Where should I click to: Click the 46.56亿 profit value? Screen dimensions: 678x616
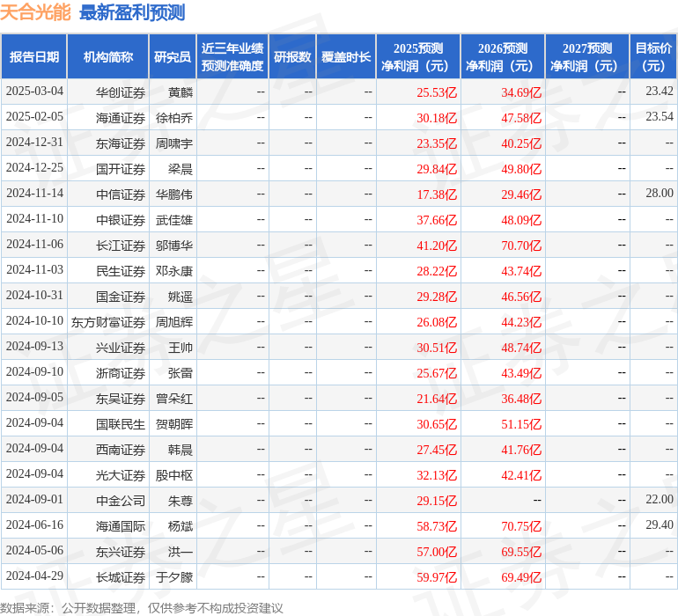[x=521, y=297]
